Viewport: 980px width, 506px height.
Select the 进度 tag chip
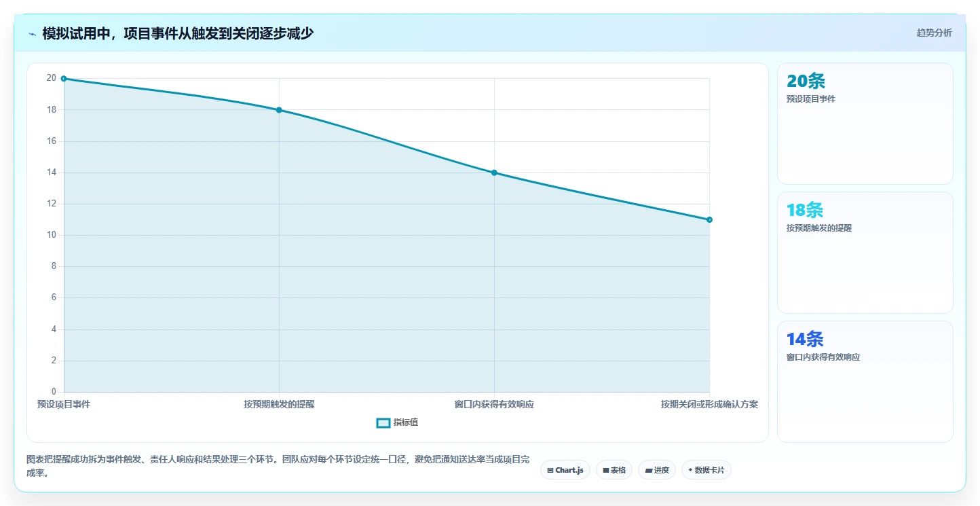pos(657,470)
